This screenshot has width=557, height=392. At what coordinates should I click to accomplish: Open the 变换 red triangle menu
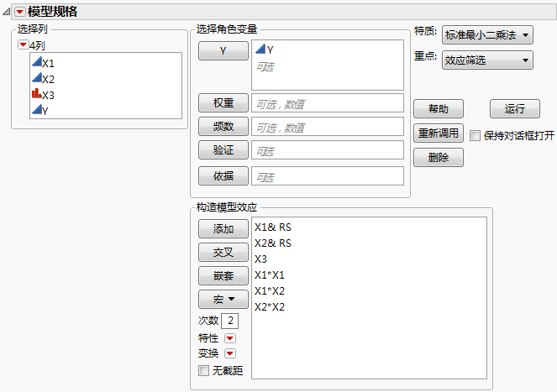[230, 353]
